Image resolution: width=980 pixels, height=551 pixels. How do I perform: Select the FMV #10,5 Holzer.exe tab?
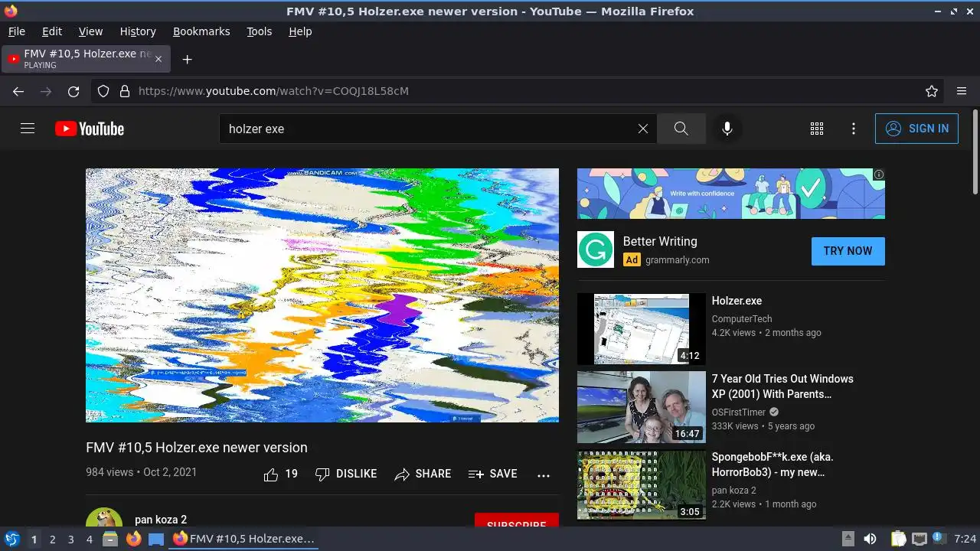click(86, 59)
